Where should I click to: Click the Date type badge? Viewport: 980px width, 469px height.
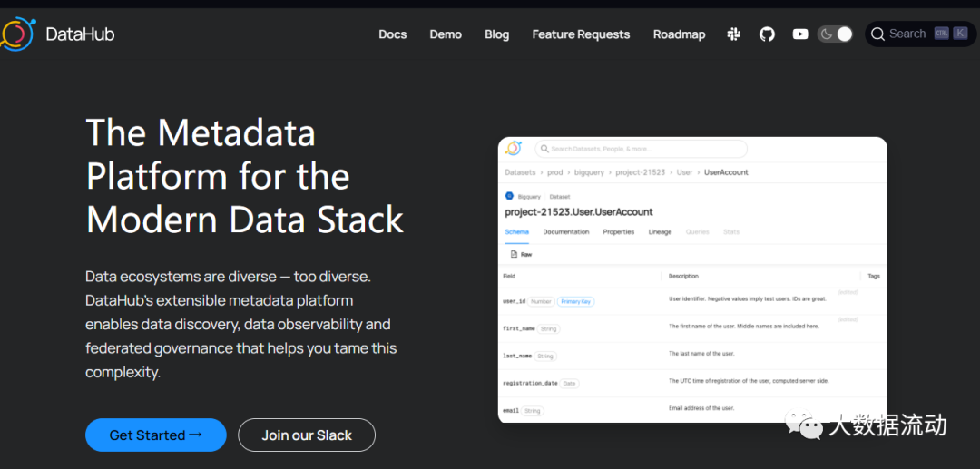569,384
